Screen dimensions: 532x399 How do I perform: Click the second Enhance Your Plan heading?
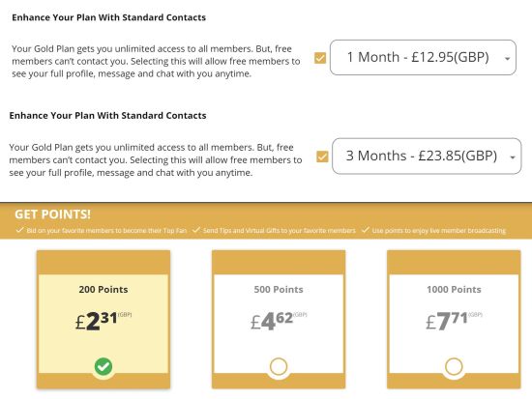[x=107, y=116]
